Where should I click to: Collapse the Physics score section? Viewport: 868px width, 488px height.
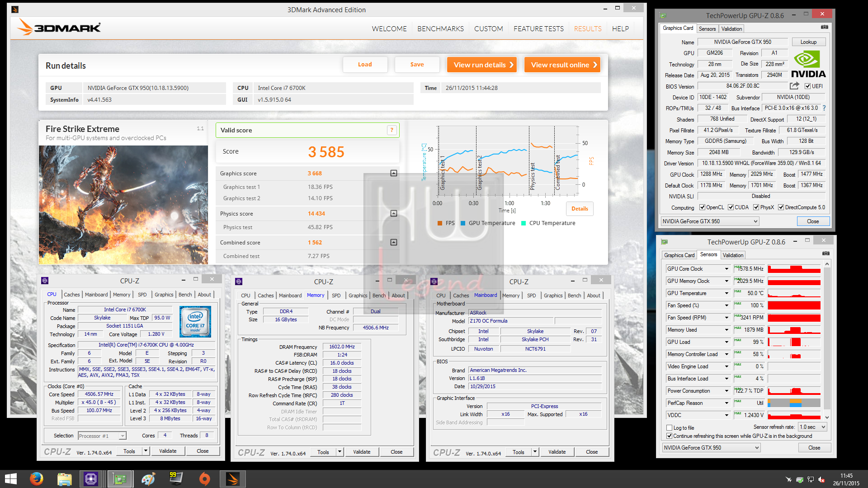point(394,213)
